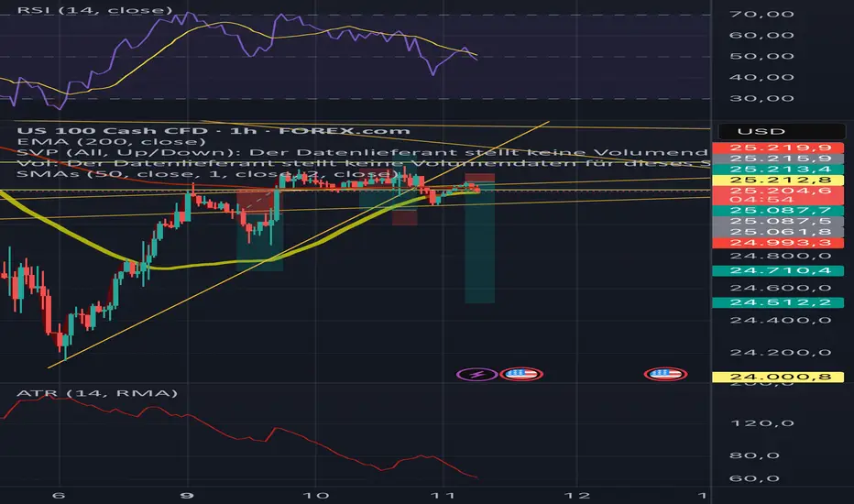Click the 40,00 RSI scale value

(761, 77)
